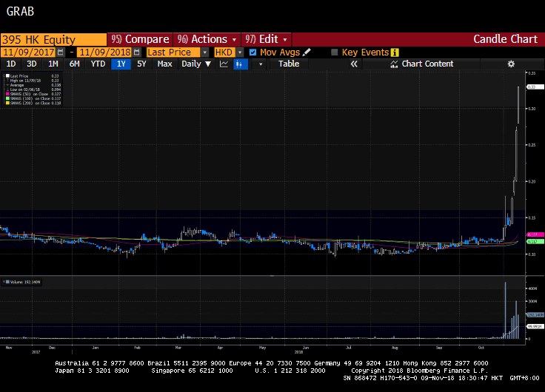Select the line chart type icon
This screenshot has height=392, width=545.
tap(224, 64)
